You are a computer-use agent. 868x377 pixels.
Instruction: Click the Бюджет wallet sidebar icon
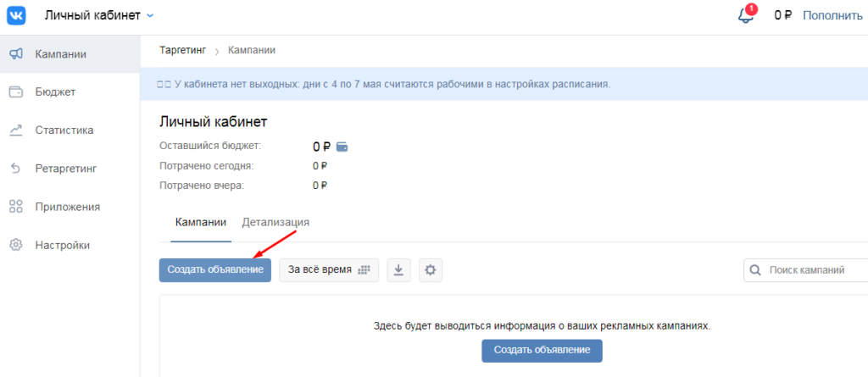pos(15,91)
